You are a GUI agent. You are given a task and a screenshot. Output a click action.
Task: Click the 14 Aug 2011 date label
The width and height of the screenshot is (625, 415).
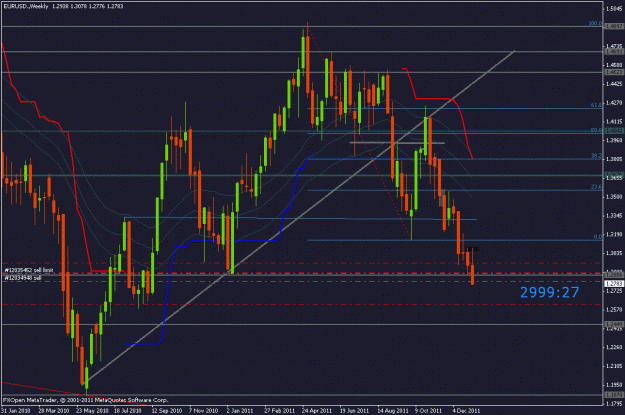tap(393, 410)
